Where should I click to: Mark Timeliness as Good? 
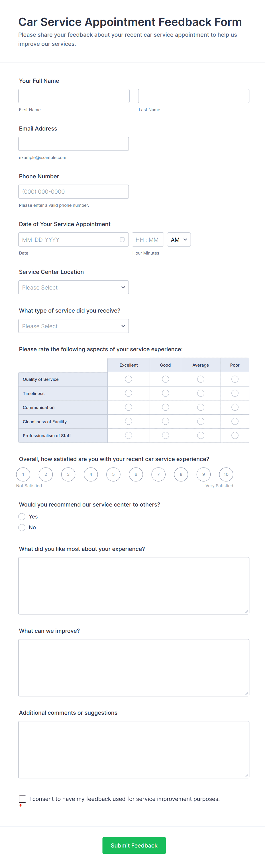click(166, 393)
